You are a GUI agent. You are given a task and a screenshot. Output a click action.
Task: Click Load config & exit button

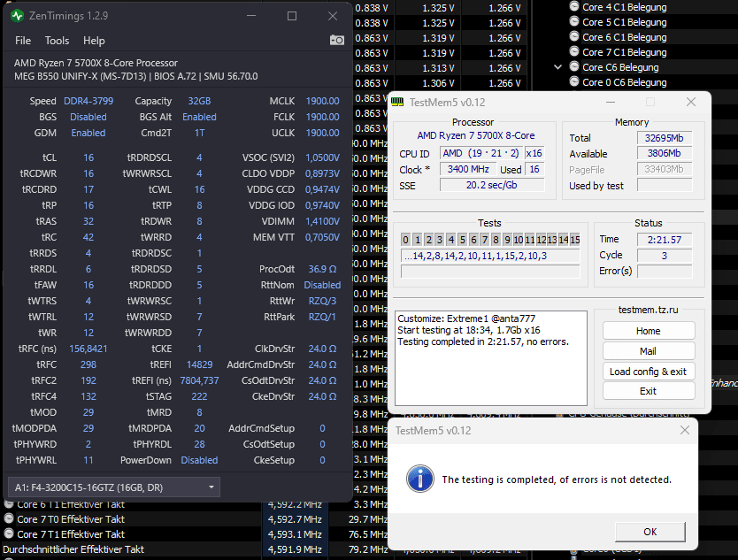click(x=648, y=372)
